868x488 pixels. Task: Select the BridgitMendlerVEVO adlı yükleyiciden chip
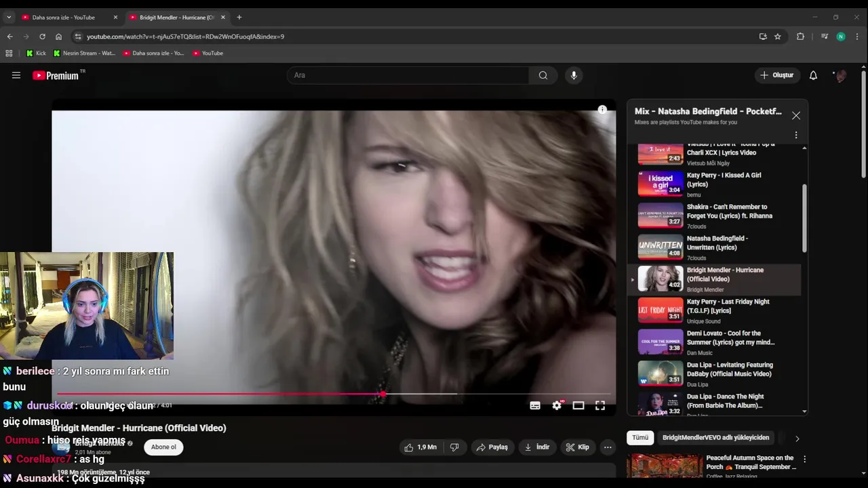[x=715, y=438]
